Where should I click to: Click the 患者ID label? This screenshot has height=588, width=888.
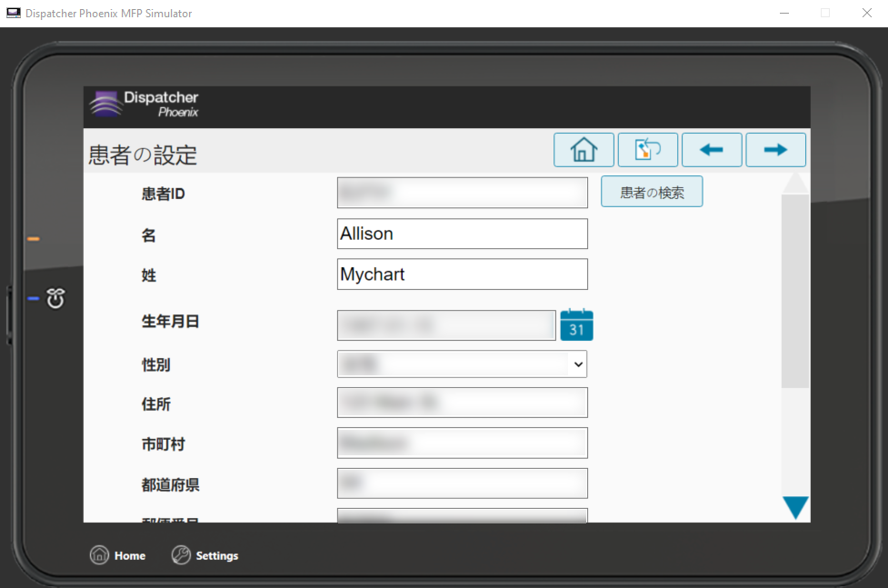coord(163,194)
